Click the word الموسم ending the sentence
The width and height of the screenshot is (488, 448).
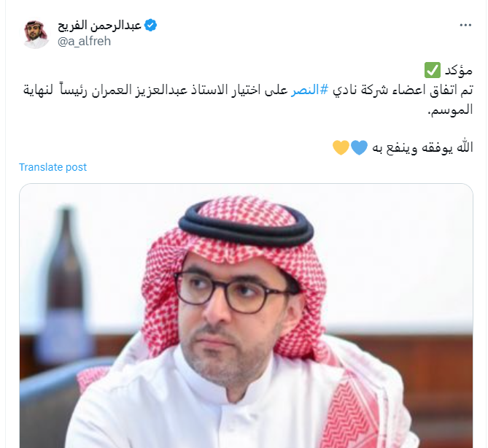coord(450,109)
